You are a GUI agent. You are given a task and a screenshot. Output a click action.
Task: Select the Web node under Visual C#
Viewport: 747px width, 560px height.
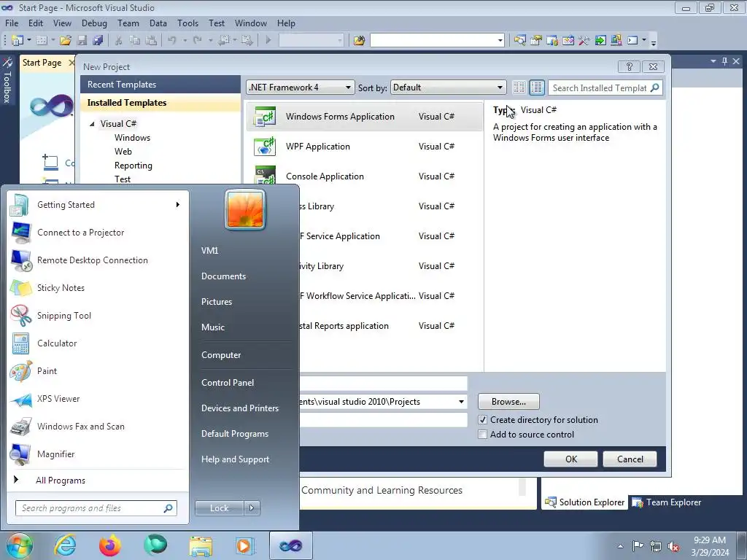tap(123, 152)
